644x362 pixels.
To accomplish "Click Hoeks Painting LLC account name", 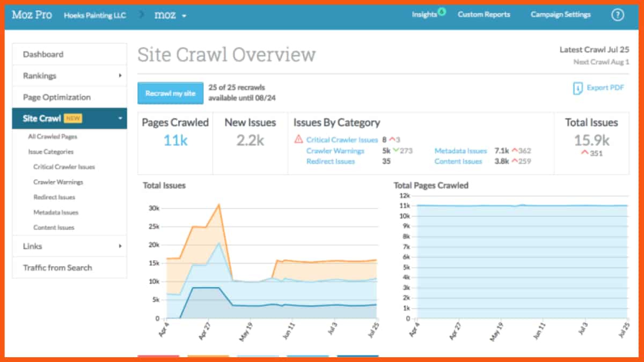I will tap(95, 15).
